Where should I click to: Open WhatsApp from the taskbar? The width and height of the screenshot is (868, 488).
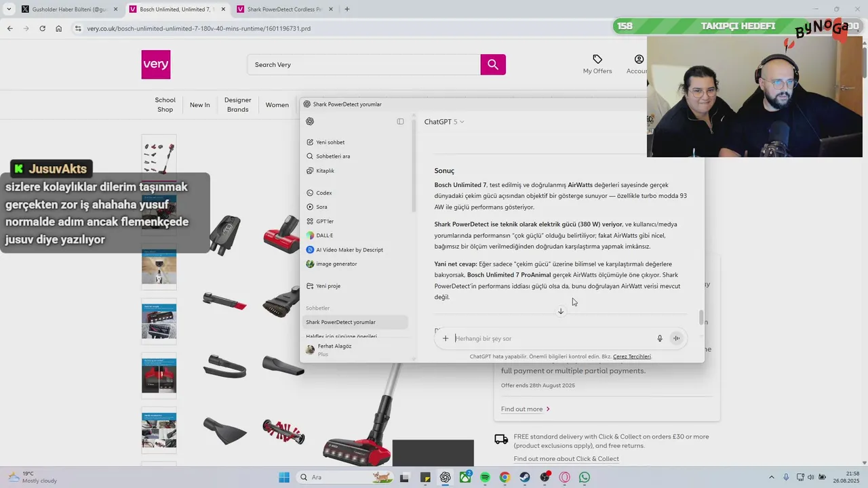[x=585, y=477]
